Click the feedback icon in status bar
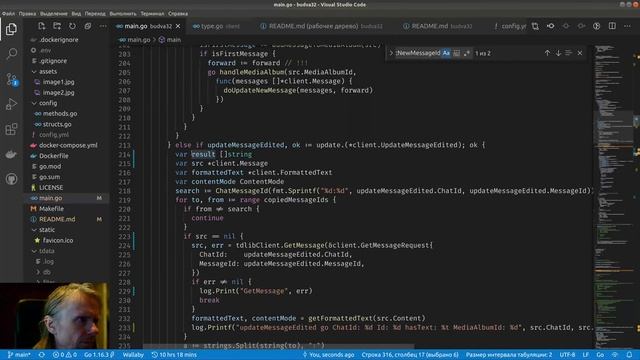The image size is (640, 360). coord(615,355)
